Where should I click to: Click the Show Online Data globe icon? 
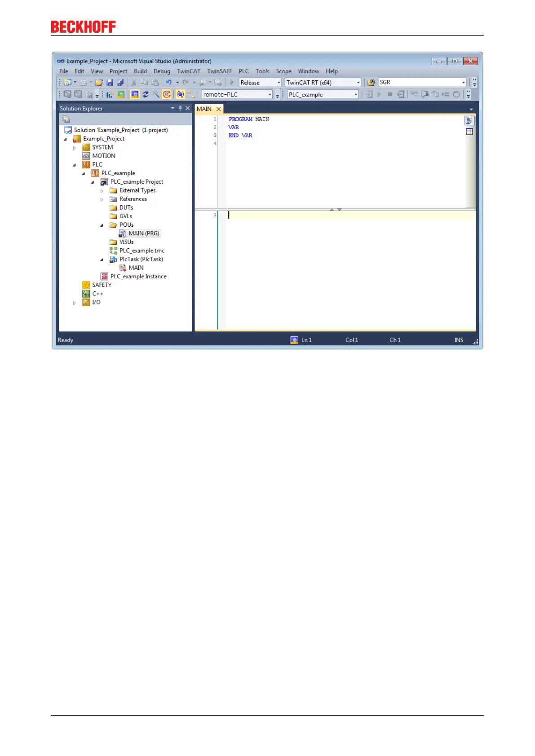(180, 94)
